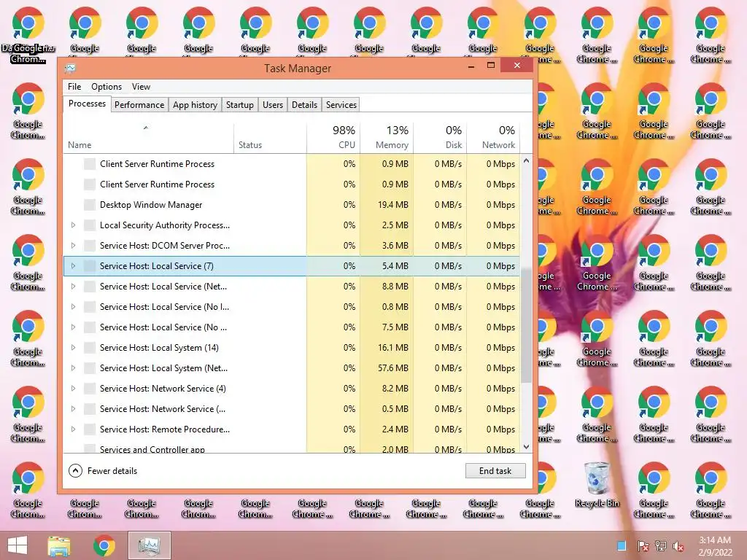Expand Service Host: Local System (14)
Image resolution: width=747 pixels, height=560 pixels.
[73, 348]
